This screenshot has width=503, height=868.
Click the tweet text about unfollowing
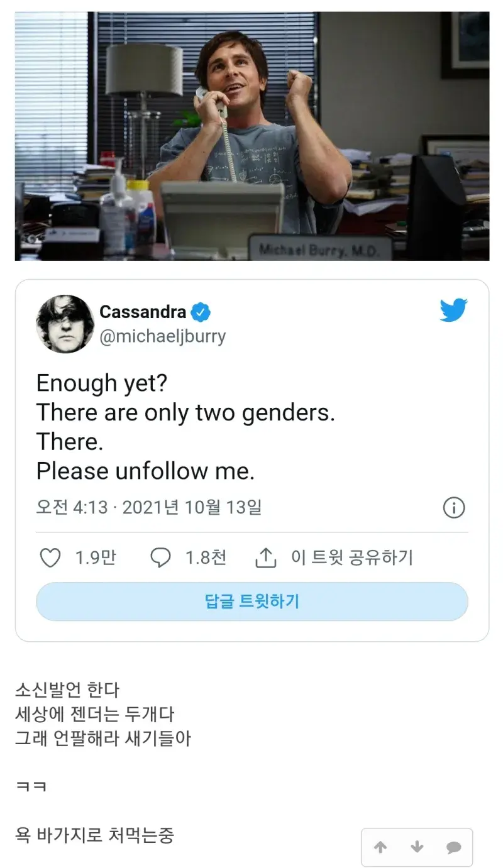coord(145,471)
